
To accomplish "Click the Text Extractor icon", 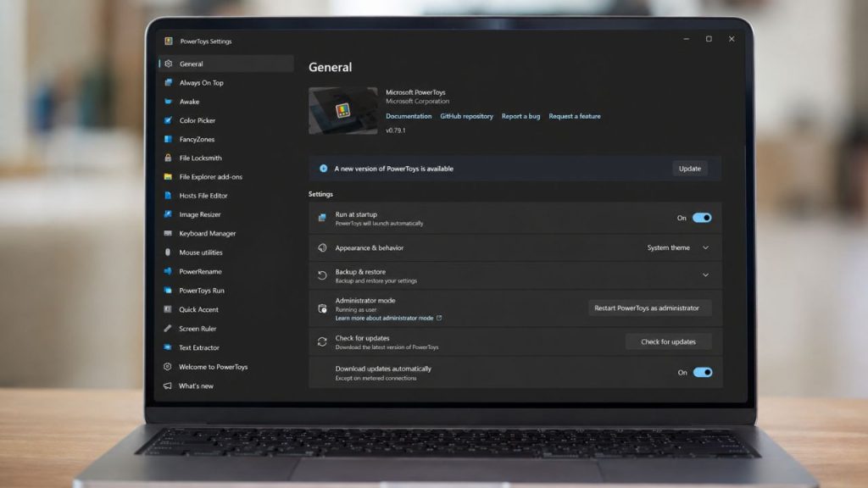I will [168, 347].
